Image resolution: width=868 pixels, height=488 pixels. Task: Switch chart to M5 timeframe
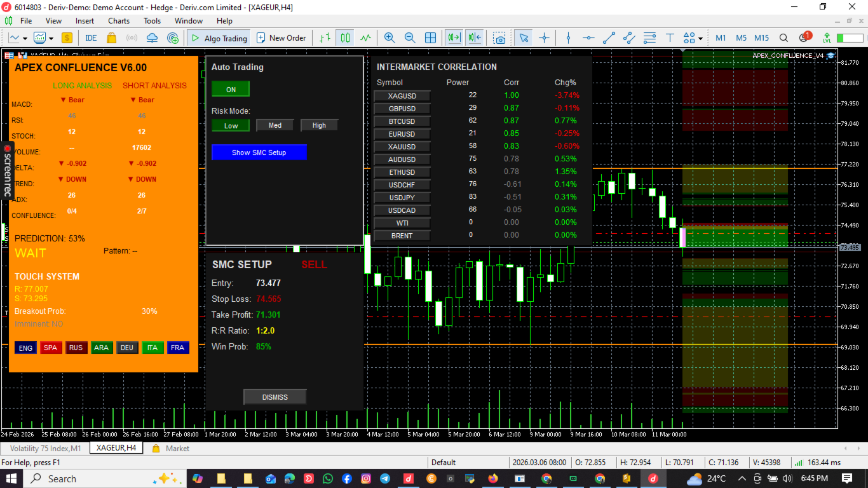pyautogui.click(x=741, y=38)
